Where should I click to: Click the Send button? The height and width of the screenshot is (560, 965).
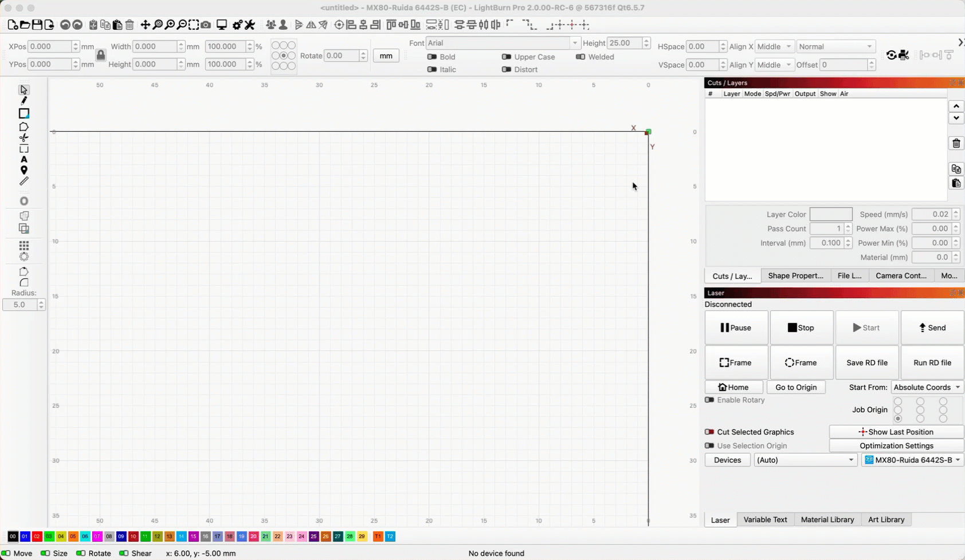[x=932, y=328]
